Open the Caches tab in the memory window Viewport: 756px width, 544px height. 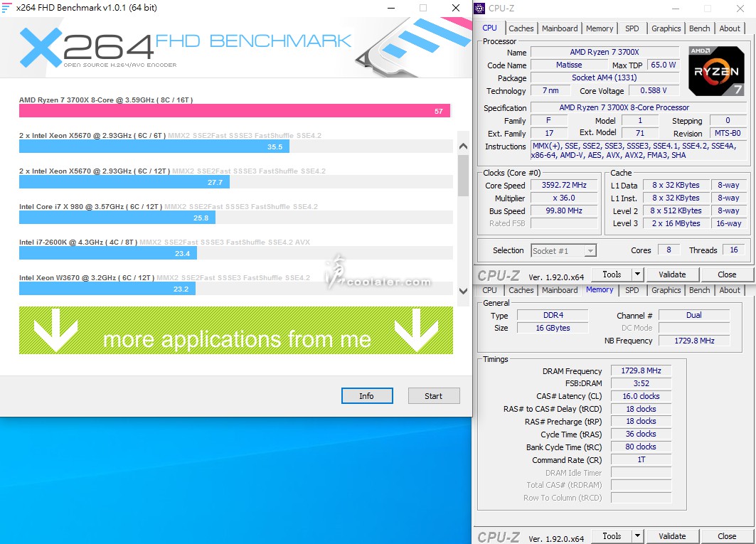(x=521, y=290)
